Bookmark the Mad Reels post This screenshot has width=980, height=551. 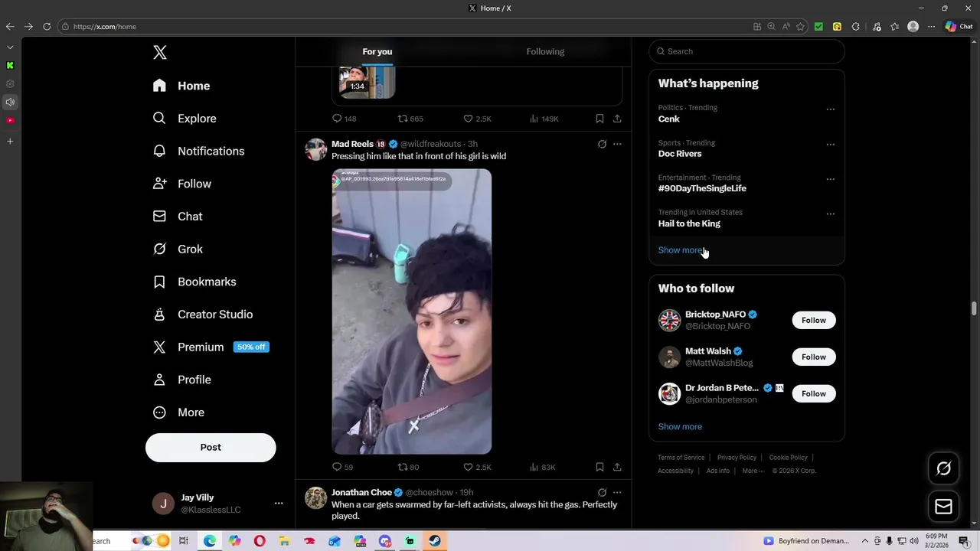(599, 467)
